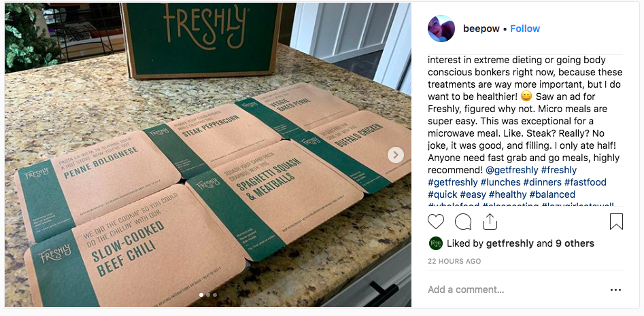
Task: Open the three-dot more options menu
Action: (x=615, y=289)
